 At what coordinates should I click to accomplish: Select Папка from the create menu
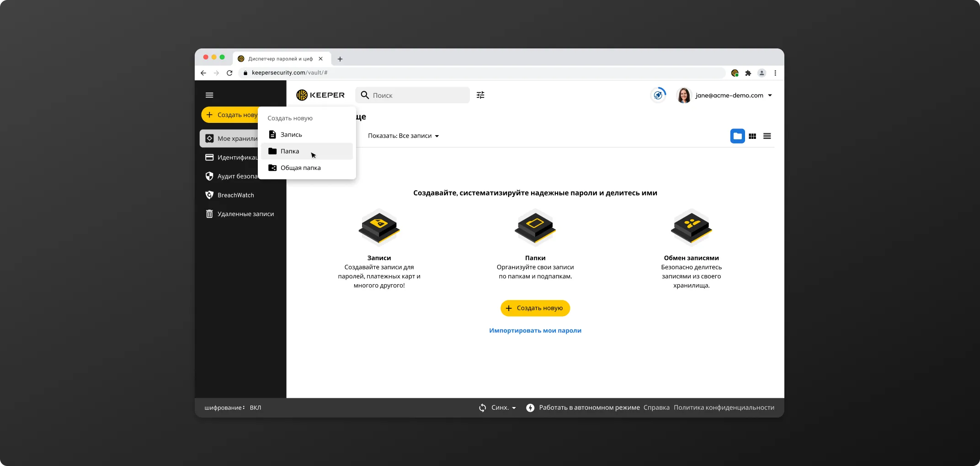tap(307, 151)
